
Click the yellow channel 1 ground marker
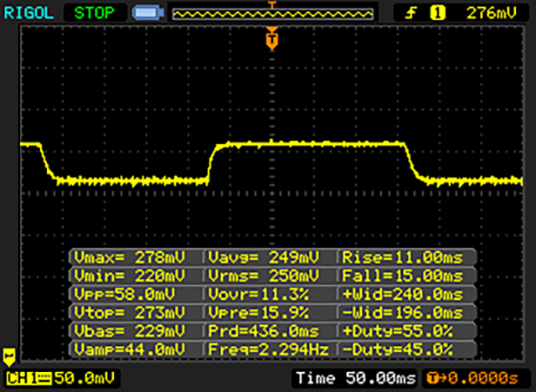click(x=9, y=357)
